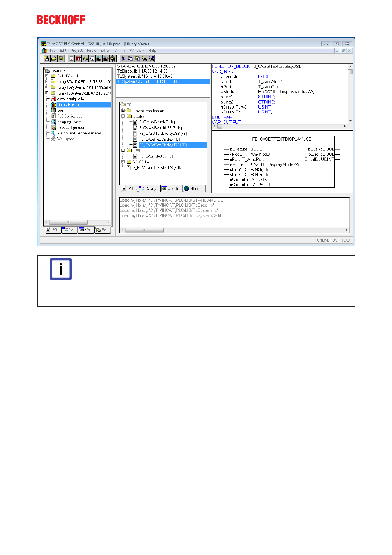Click the Cut scissors toolbar icon

(123, 58)
